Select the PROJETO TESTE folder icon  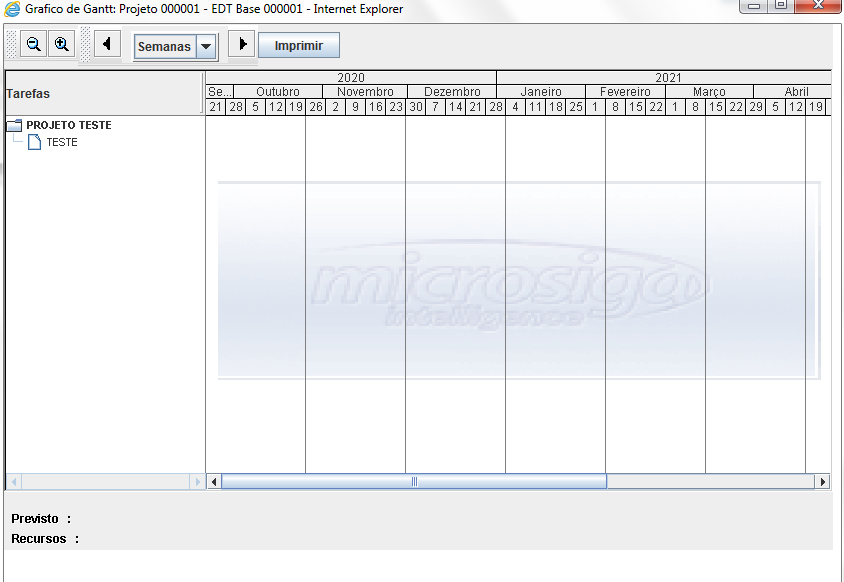14,125
